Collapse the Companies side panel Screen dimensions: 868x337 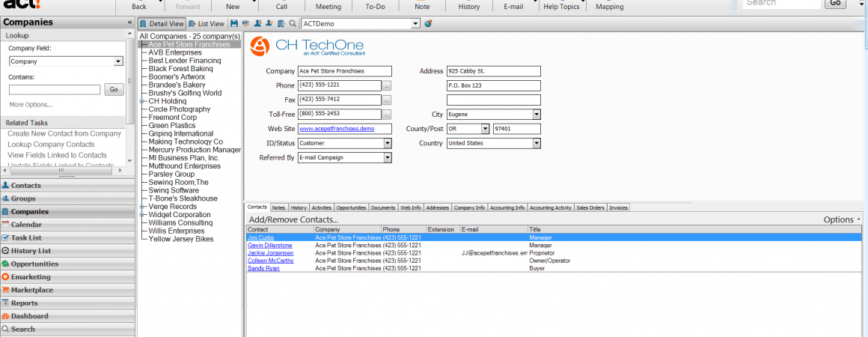pos(129,22)
